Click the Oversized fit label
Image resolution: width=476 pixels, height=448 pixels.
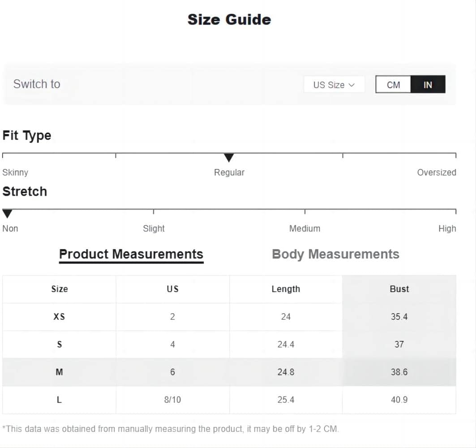click(437, 172)
